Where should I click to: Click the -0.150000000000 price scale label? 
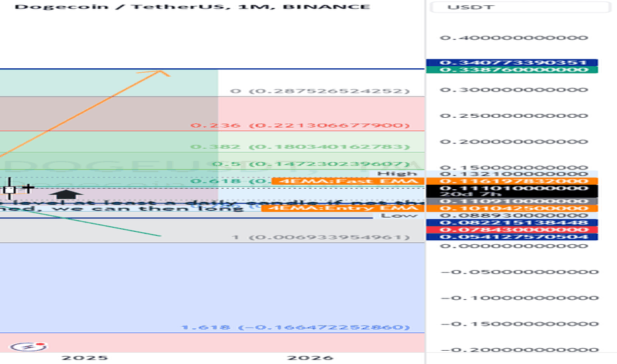[x=520, y=324]
